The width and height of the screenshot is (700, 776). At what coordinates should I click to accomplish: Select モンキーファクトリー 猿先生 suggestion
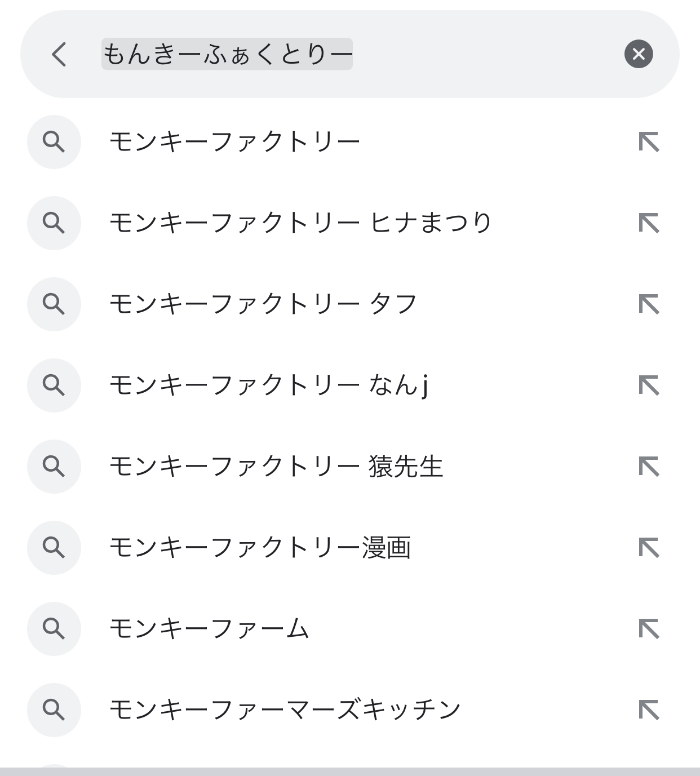point(350,467)
